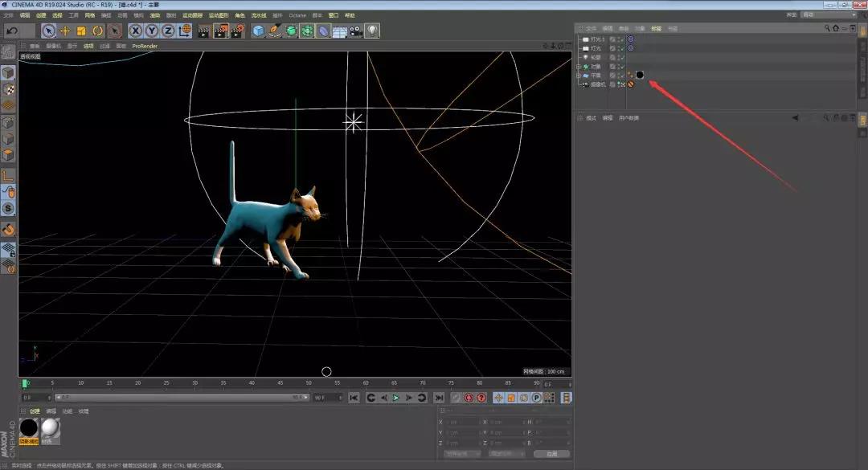Click the Render to Picture Viewer icon

point(221,31)
